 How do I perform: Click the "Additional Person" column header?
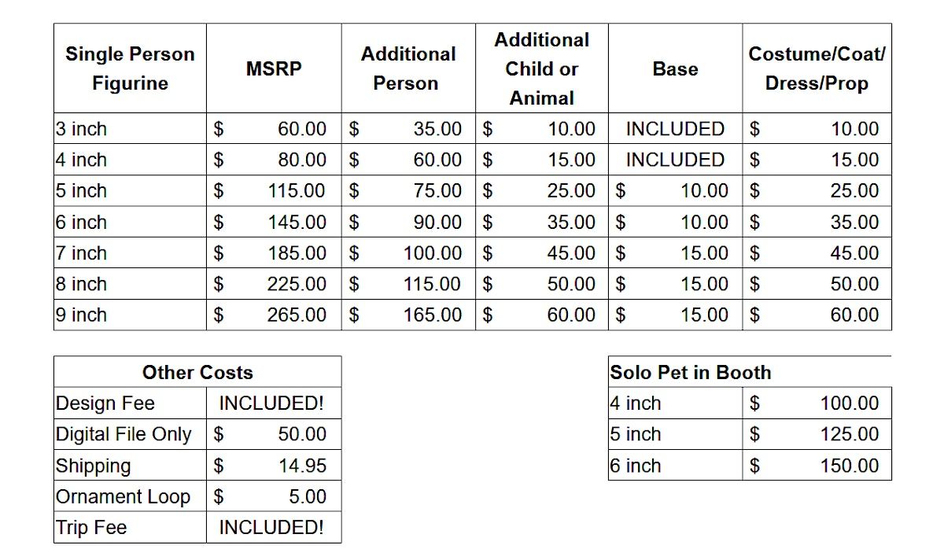[x=407, y=68]
